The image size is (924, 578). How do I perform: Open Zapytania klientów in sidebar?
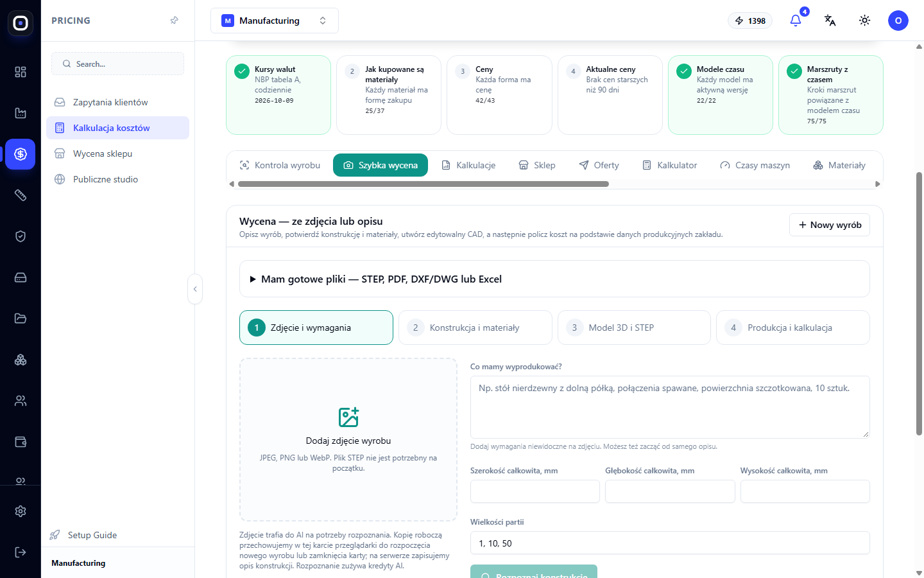point(118,102)
